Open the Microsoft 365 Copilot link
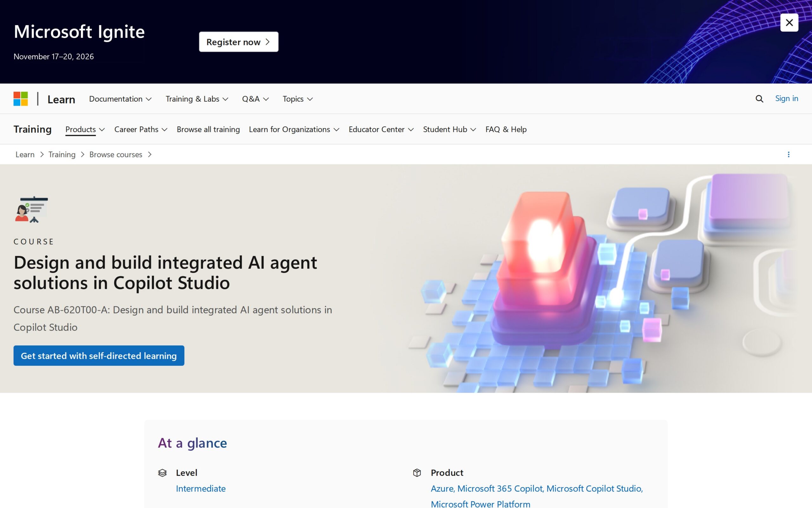 click(500, 489)
